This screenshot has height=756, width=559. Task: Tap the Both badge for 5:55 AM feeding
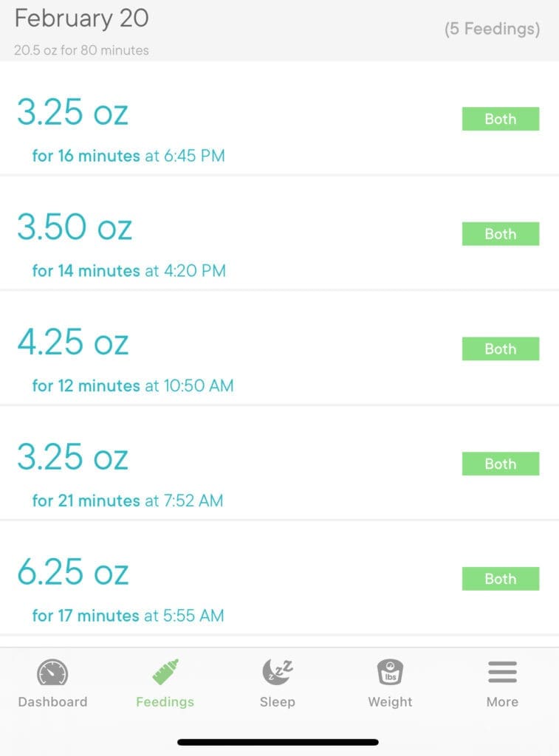pyautogui.click(x=501, y=579)
